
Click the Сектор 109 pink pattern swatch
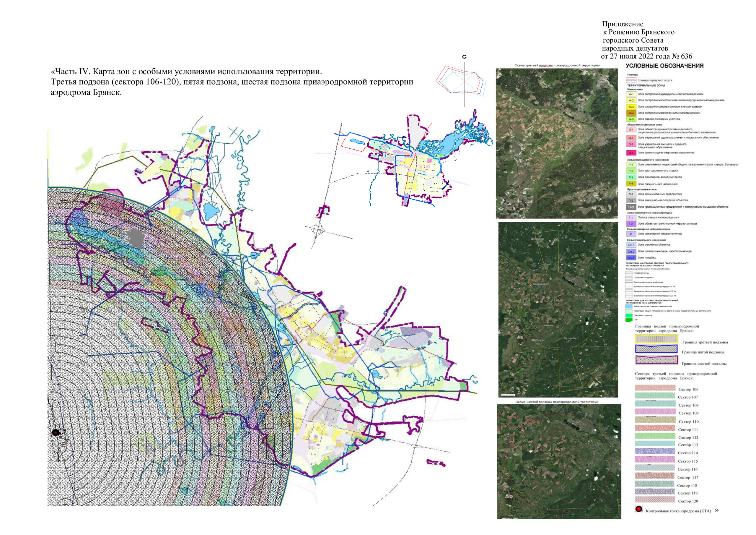point(655,412)
